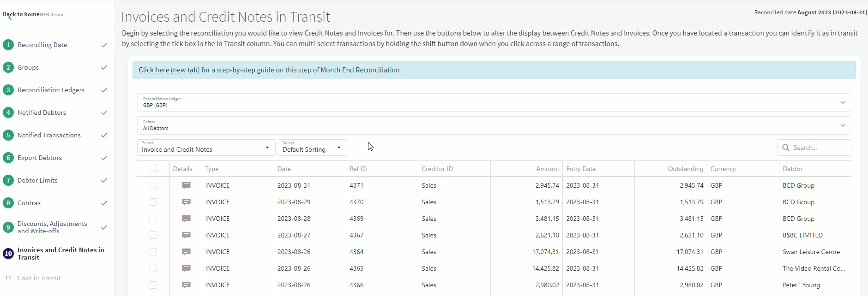Viewport: 868px width, 296px height.
Task: Mark invoice 4371 as in transit
Action: (x=153, y=185)
